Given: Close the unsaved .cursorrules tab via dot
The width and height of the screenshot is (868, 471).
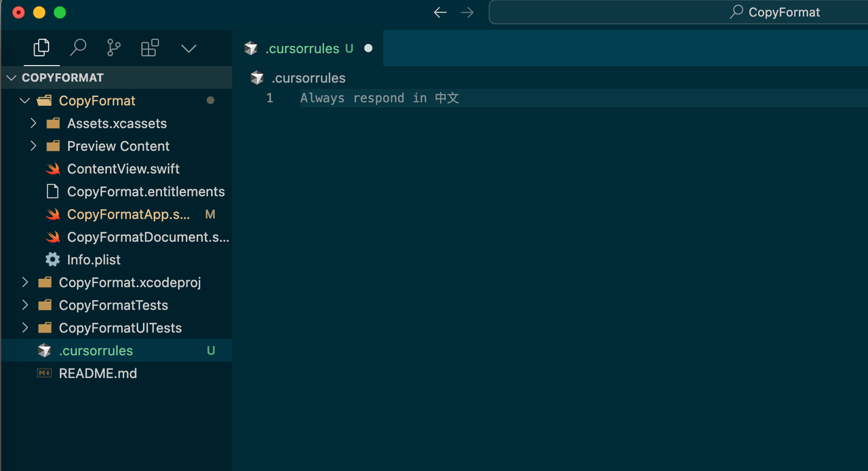Looking at the screenshot, I should pyautogui.click(x=368, y=48).
